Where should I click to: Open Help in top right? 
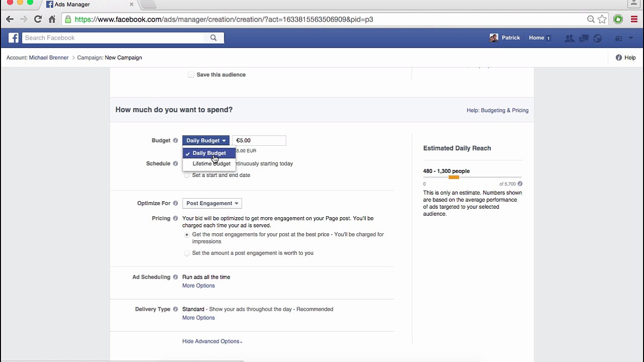coord(625,58)
